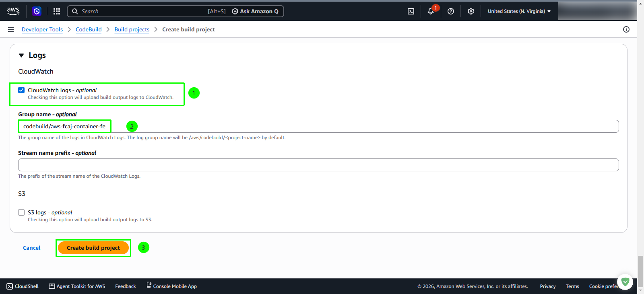Open the services grid menu

(57, 11)
